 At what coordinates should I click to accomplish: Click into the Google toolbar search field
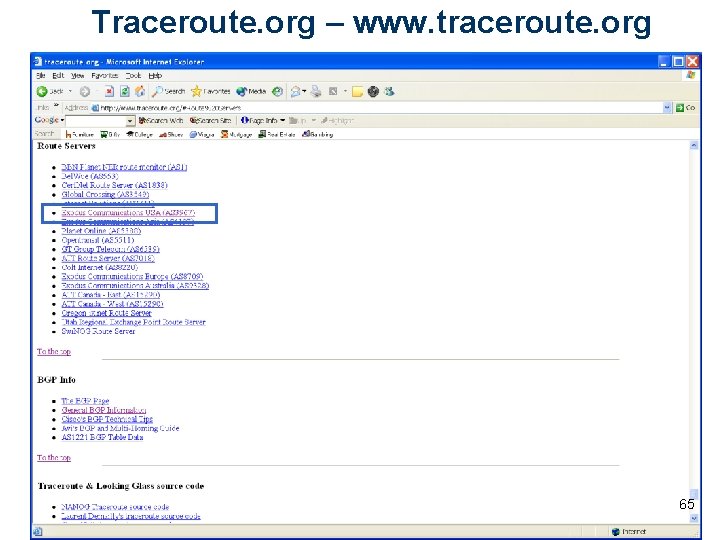pyautogui.click(x=96, y=121)
